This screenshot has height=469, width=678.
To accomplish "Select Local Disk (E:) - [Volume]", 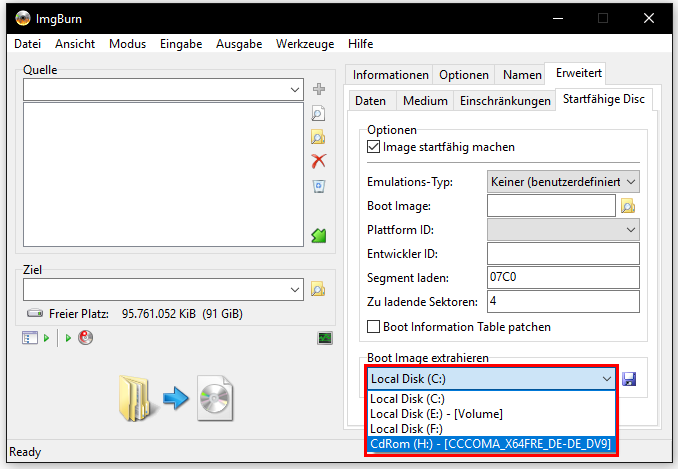I will point(491,414).
